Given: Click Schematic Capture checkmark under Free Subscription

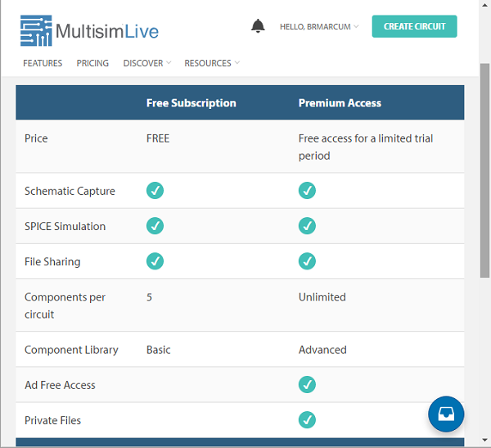Looking at the screenshot, I should pos(155,190).
